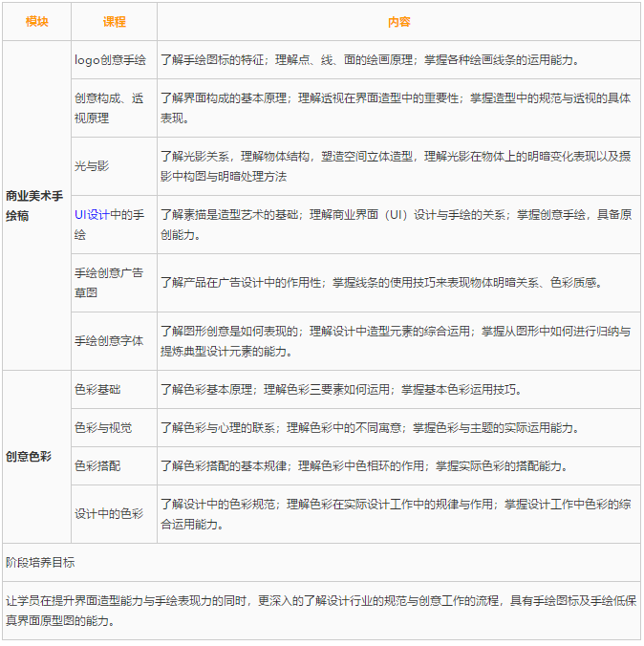Image resolution: width=644 pixels, height=646 pixels.
Task: Click the 色彩搭配 course cell
Action: [114, 466]
